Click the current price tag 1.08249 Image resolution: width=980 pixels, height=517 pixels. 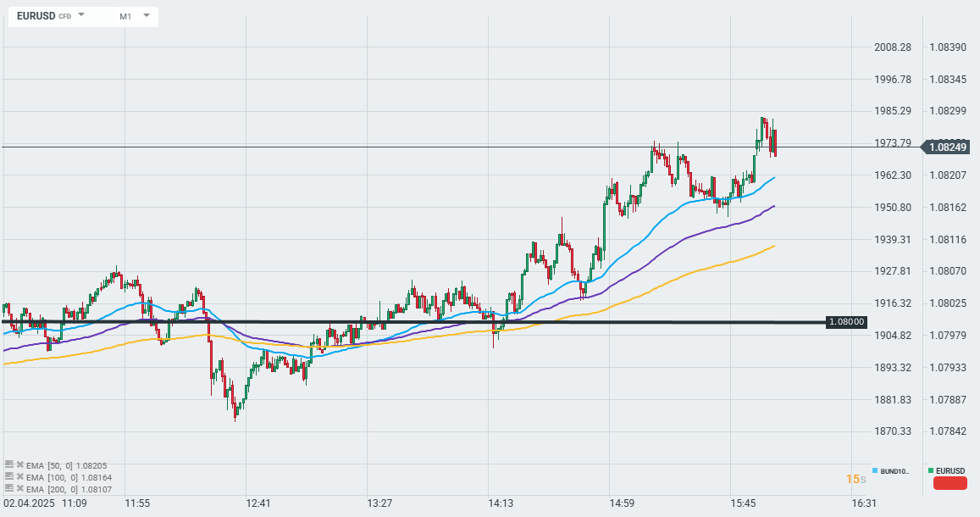click(x=949, y=147)
